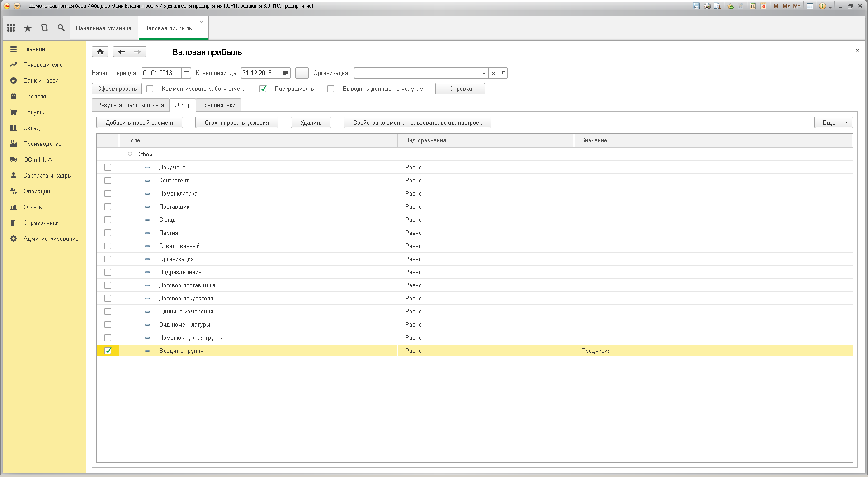The image size is (868, 477).
Task: Select the Группировки tab
Action: tap(218, 105)
